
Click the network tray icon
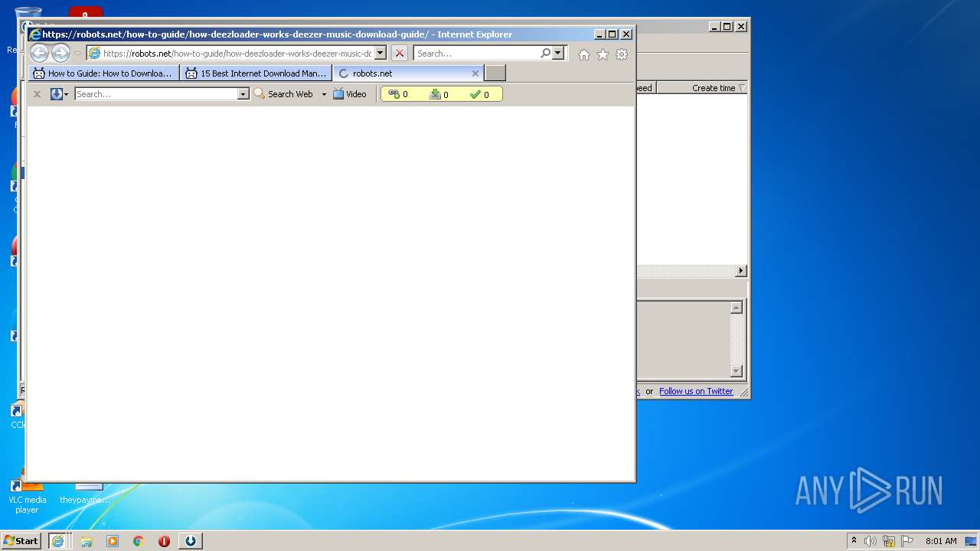889,541
